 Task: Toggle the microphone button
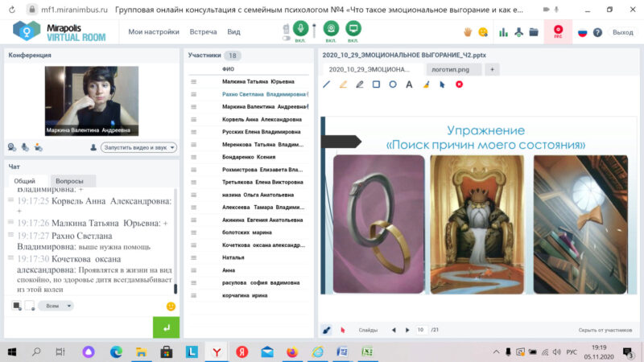(x=300, y=28)
